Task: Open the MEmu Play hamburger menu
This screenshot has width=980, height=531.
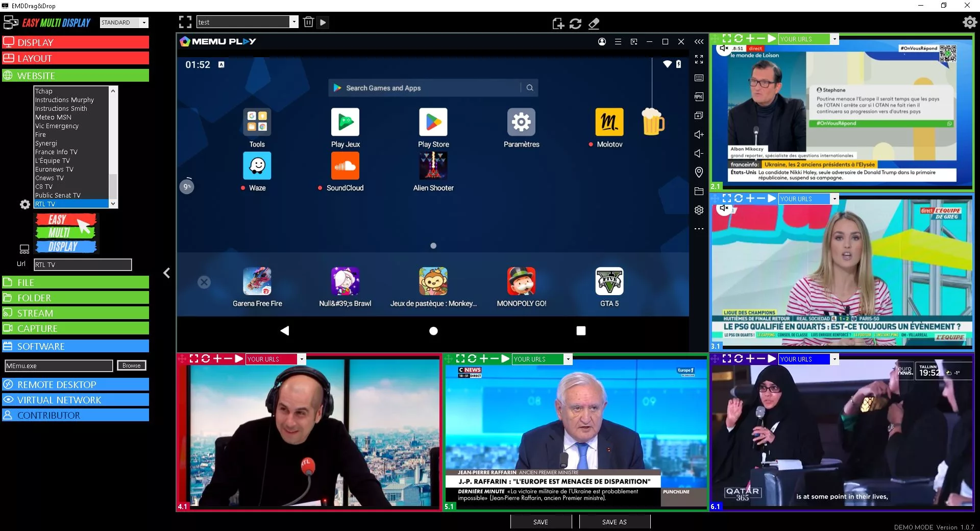Action: [618, 42]
